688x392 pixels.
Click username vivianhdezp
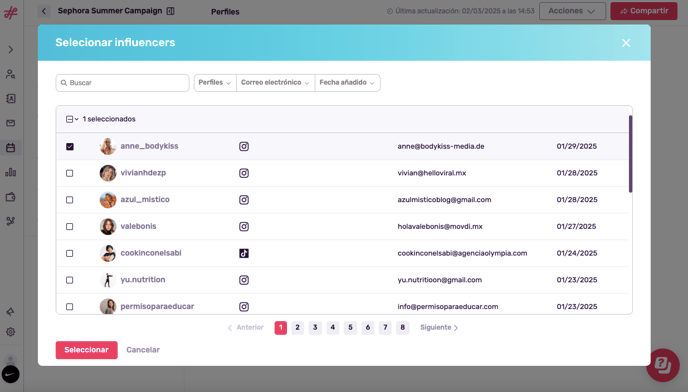(143, 173)
